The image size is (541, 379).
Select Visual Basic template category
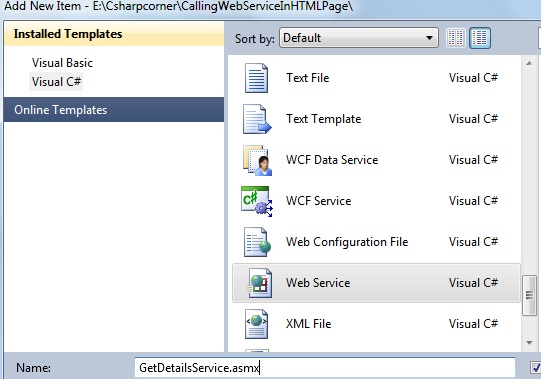click(x=62, y=63)
